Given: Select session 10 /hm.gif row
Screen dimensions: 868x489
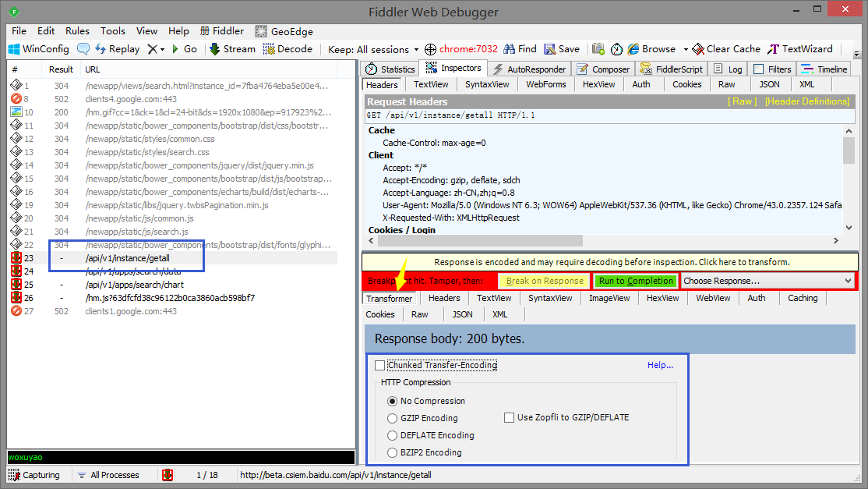Looking at the screenshot, I should pyautogui.click(x=173, y=112).
